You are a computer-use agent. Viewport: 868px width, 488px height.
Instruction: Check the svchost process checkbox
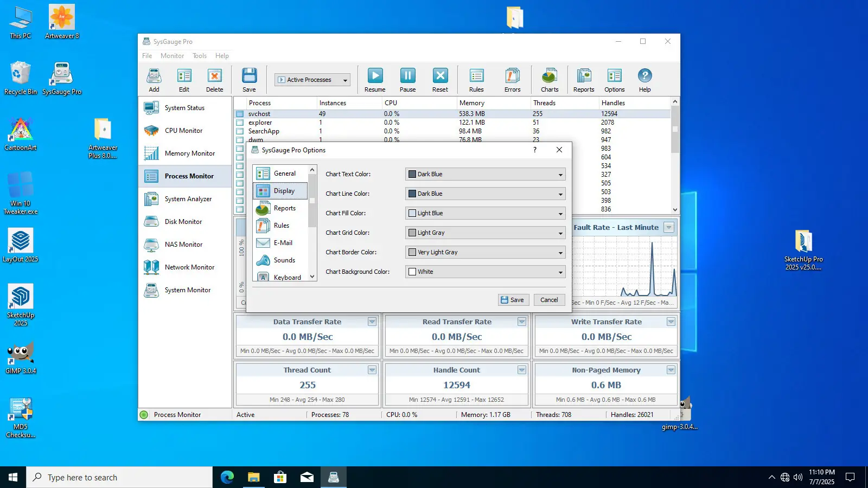coord(240,114)
